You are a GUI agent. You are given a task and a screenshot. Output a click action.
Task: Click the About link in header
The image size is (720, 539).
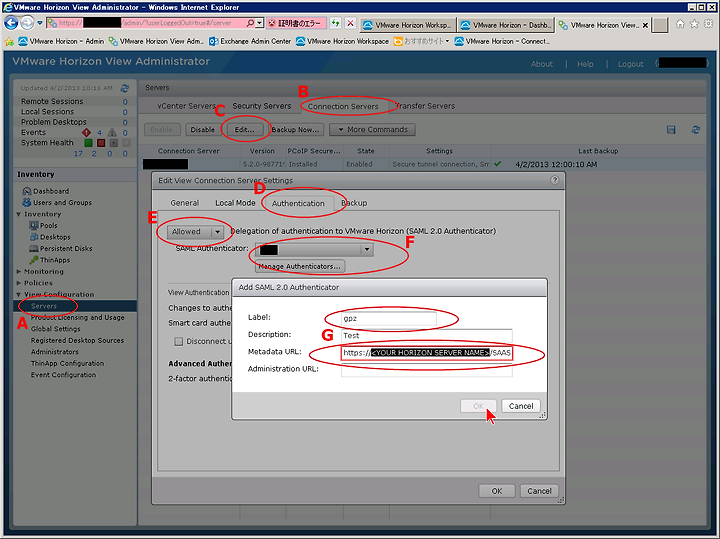(x=542, y=64)
